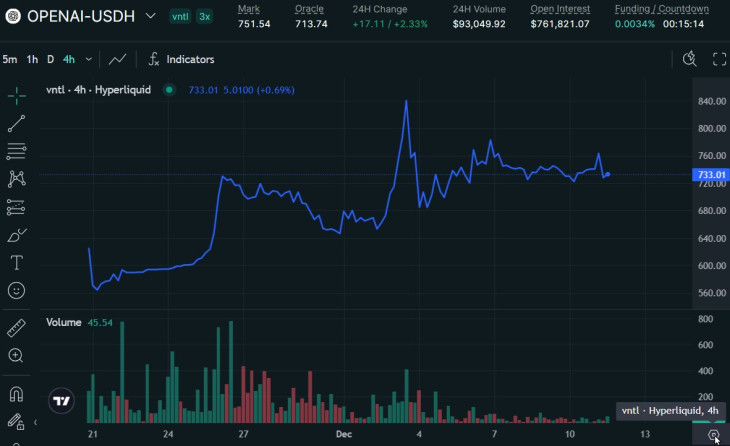Viewport: 730px width, 446px height.
Task: Open the OPENAI-USDH pair selector dropdown
Action: (x=150, y=16)
